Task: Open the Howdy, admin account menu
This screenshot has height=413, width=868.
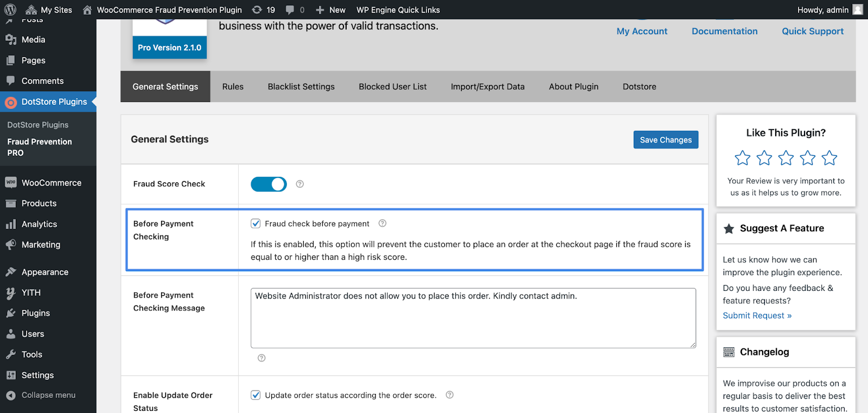Action: point(830,10)
